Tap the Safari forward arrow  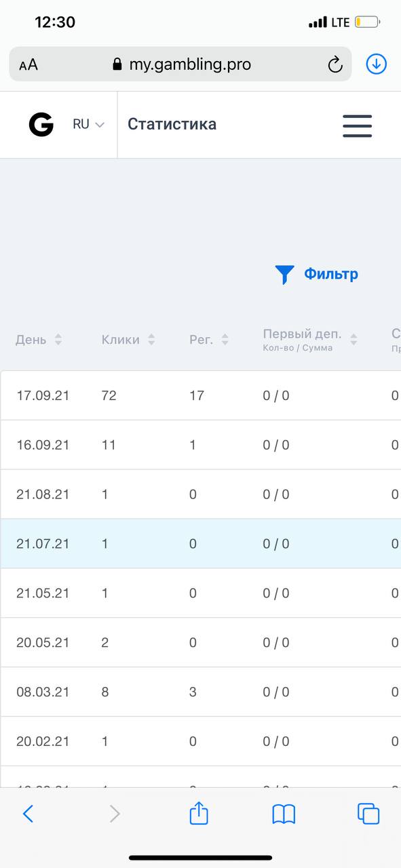[115, 814]
